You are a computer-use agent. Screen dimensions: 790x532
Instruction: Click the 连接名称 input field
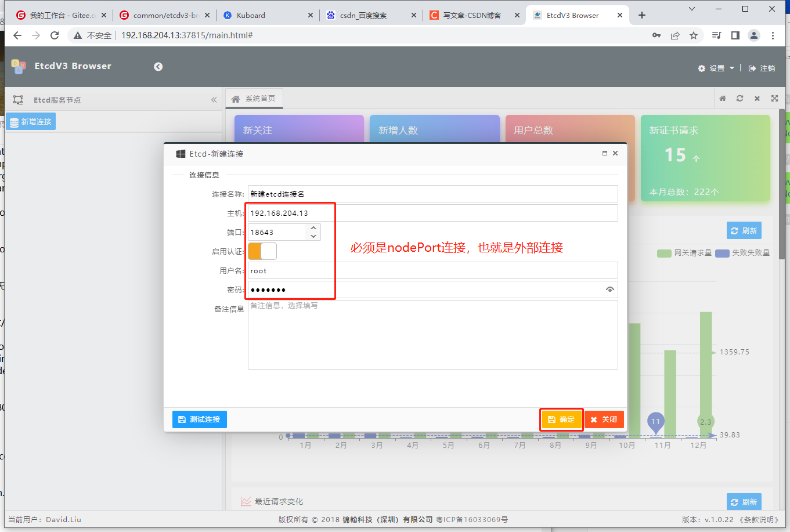point(432,194)
